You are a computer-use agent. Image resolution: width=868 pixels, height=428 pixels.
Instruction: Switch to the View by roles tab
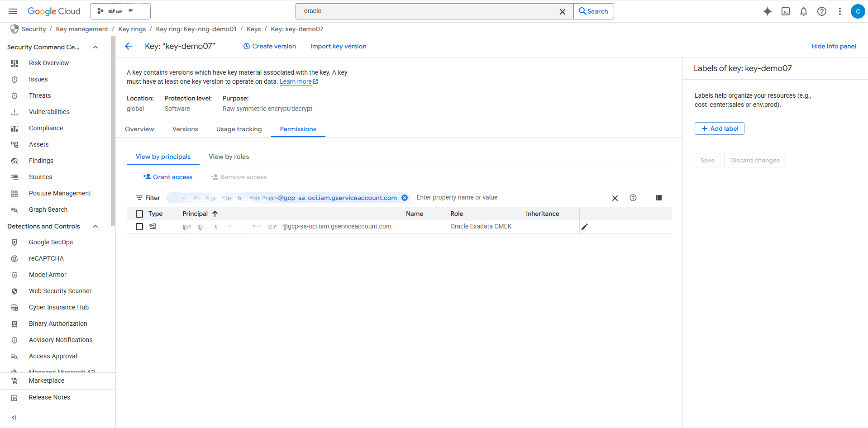[x=229, y=157]
